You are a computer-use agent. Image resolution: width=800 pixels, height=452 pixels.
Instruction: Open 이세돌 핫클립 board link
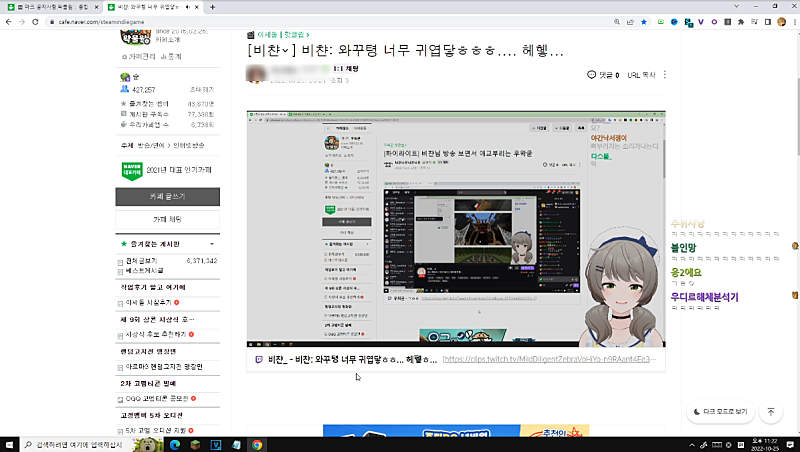point(283,35)
